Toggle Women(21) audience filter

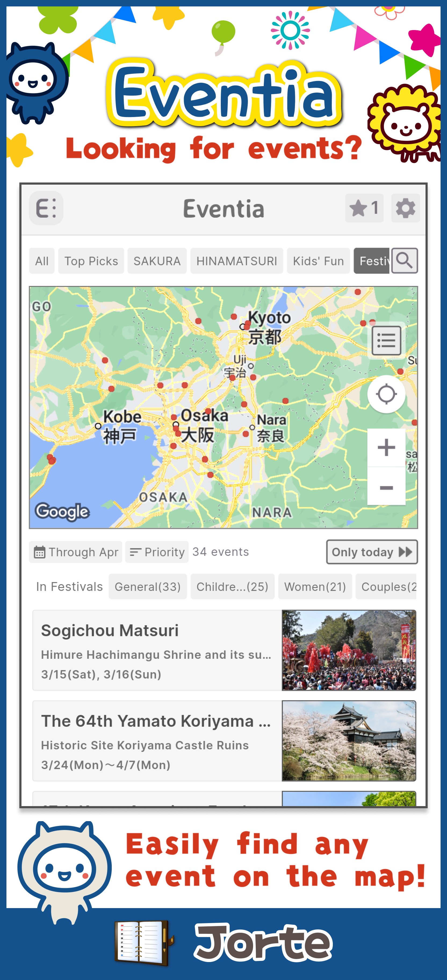315,587
